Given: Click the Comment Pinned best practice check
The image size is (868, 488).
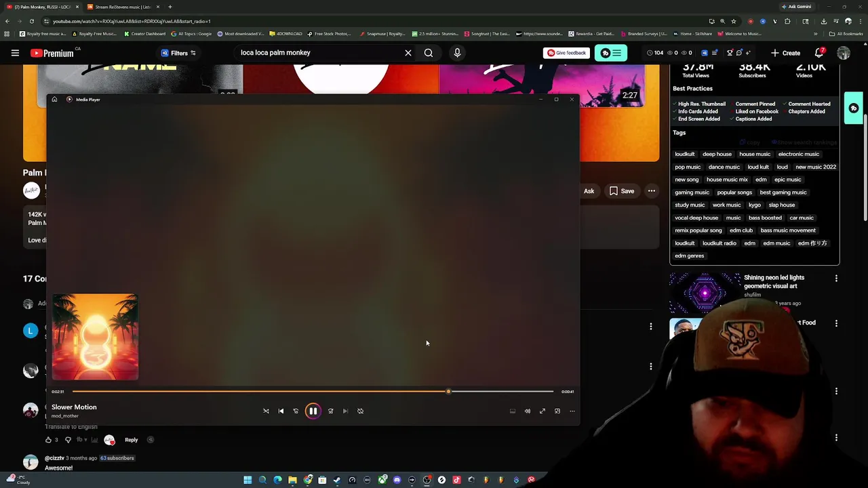Looking at the screenshot, I should [752, 104].
